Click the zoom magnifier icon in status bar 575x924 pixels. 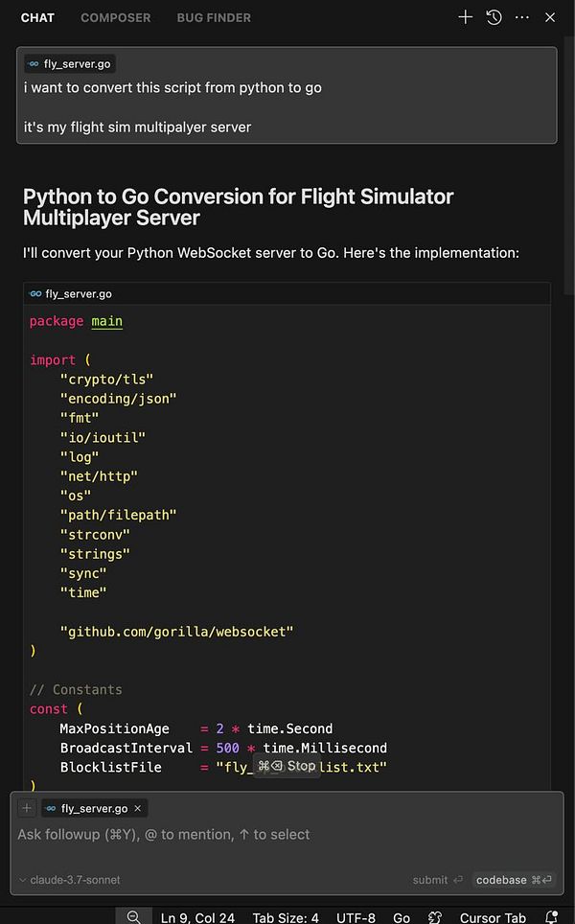(134, 917)
